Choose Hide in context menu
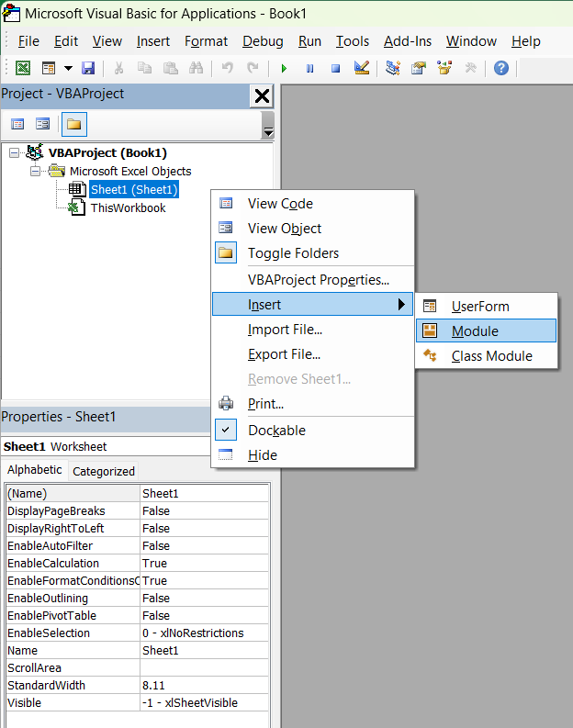This screenshot has height=728, width=573. [312, 455]
